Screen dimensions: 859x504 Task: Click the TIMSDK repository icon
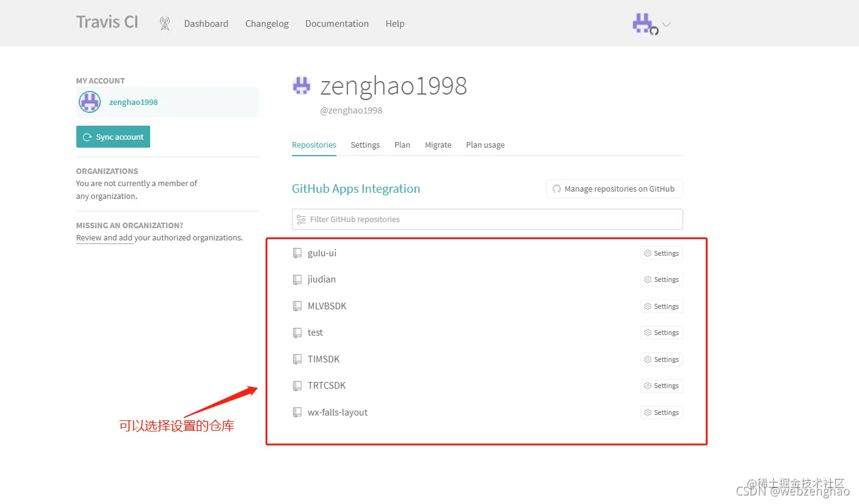[x=297, y=359]
